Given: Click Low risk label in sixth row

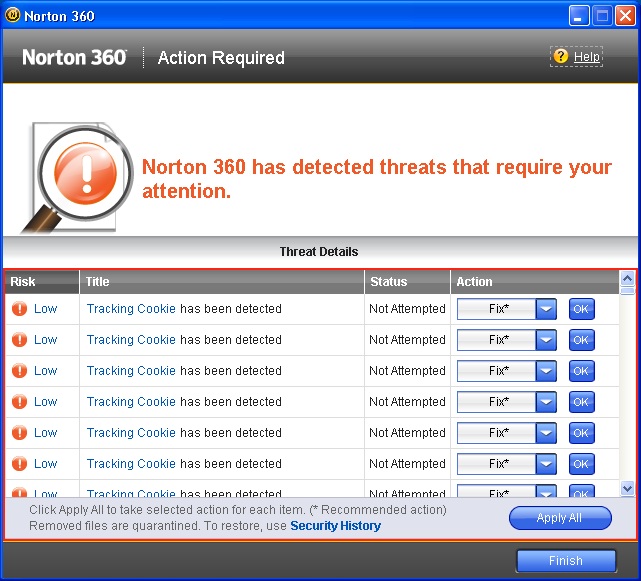Looking at the screenshot, I should coord(45,464).
